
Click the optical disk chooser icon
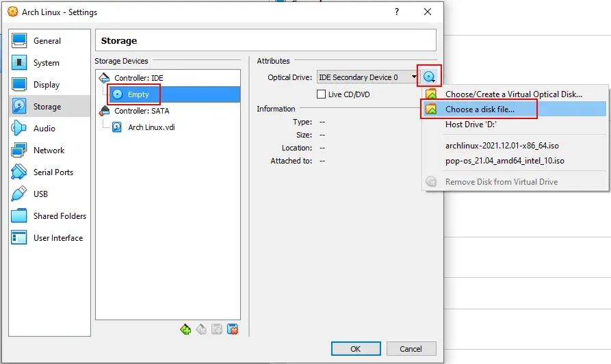point(430,77)
